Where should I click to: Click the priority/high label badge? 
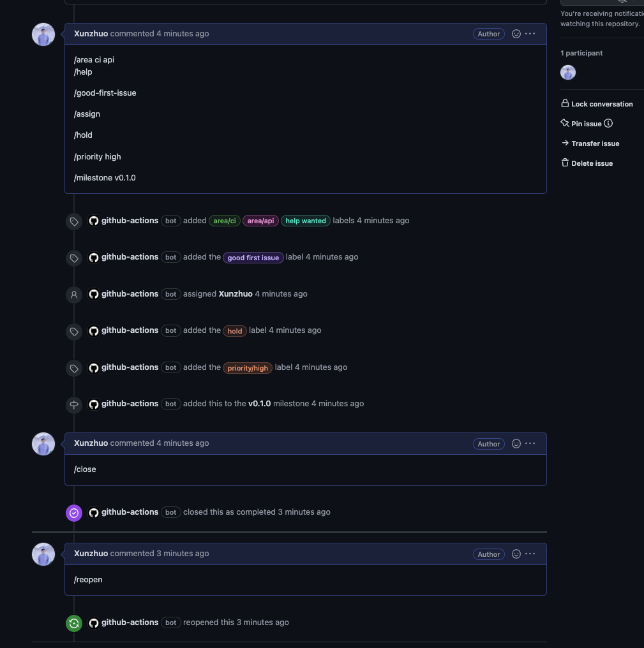pyautogui.click(x=248, y=368)
